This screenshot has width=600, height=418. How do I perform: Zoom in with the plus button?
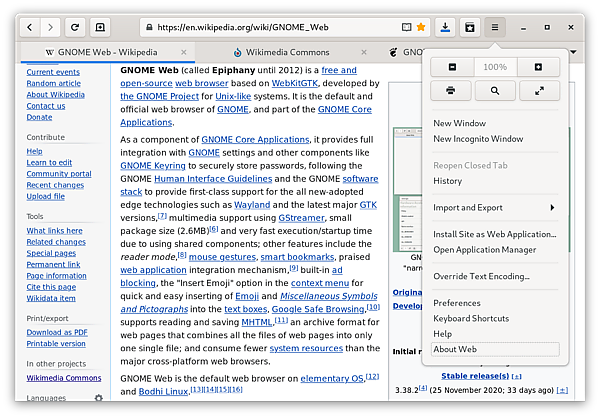[x=538, y=67]
